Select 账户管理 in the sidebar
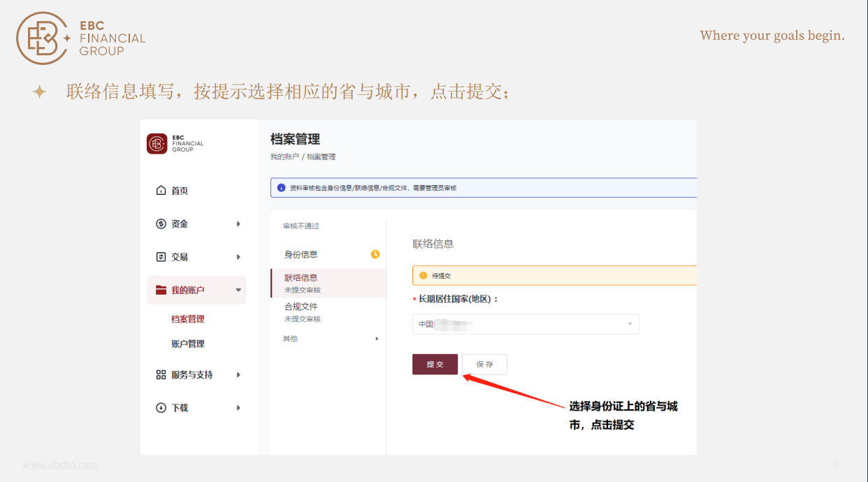The width and height of the screenshot is (868, 482). (188, 344)
